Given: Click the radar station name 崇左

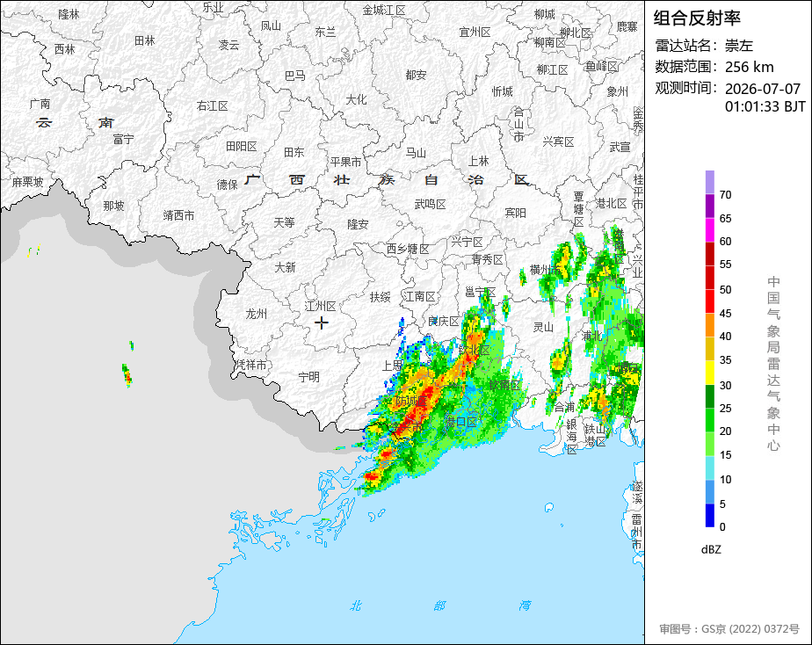Looking at the screenshot, I should 738,46.
